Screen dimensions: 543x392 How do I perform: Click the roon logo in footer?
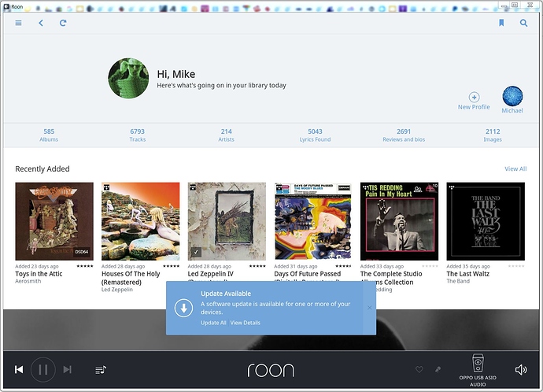point(271,370)
